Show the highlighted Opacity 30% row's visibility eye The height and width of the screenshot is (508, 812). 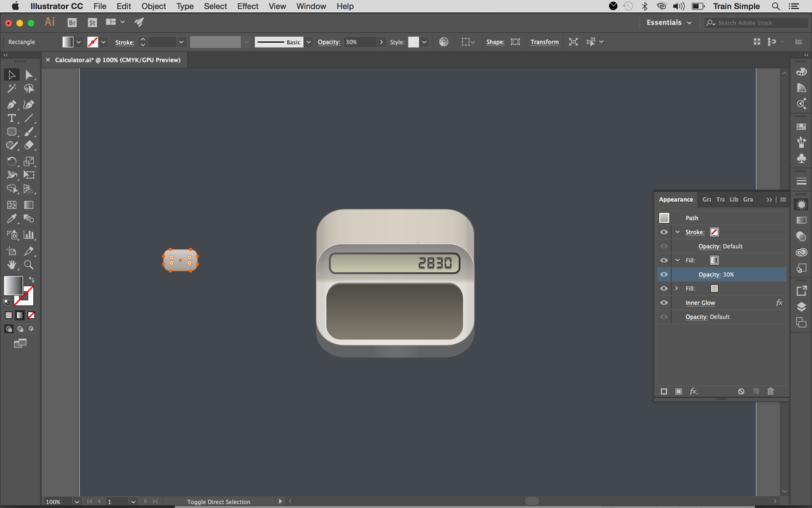664,274
